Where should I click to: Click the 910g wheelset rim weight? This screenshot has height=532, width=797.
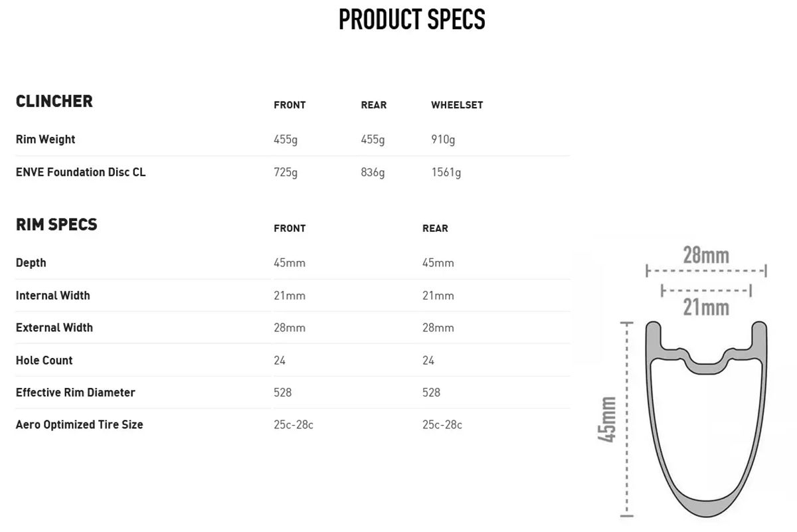[x=443, y=139]
